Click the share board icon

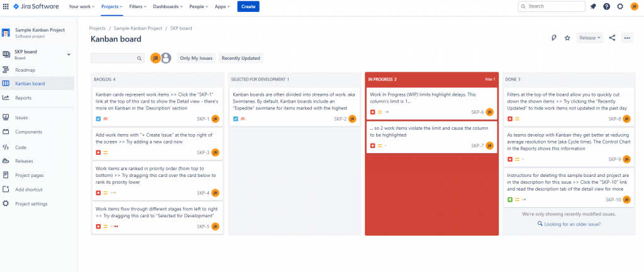pos(612,38)
